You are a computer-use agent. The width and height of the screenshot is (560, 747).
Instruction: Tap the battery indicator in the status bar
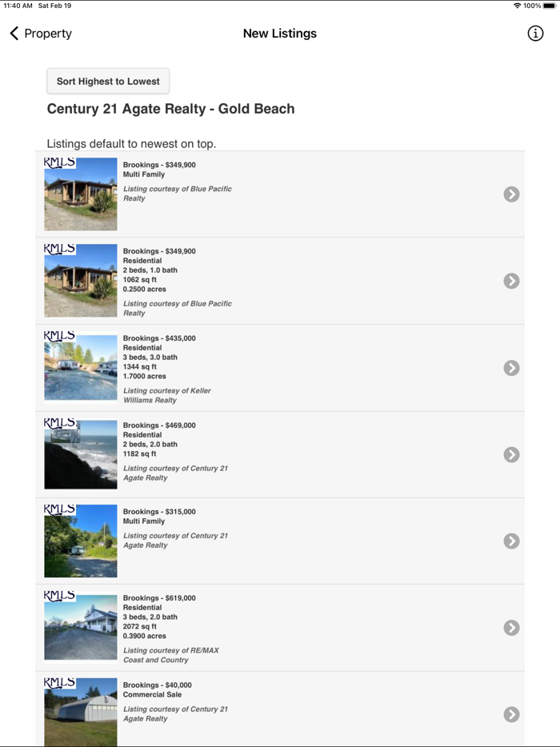point(549,5)
